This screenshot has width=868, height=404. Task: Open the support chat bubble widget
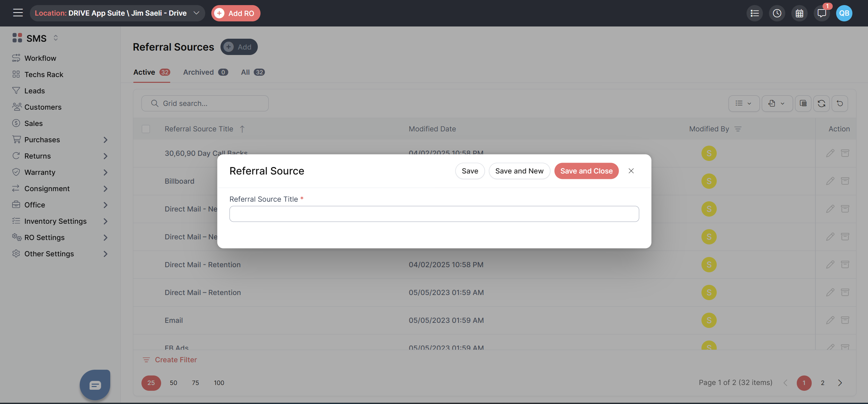95,385
